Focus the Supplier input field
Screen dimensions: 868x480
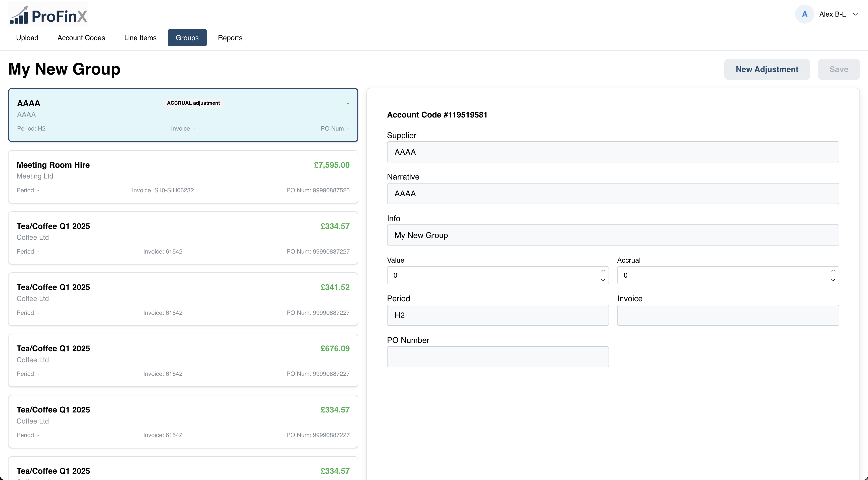(x=613, y=152)
